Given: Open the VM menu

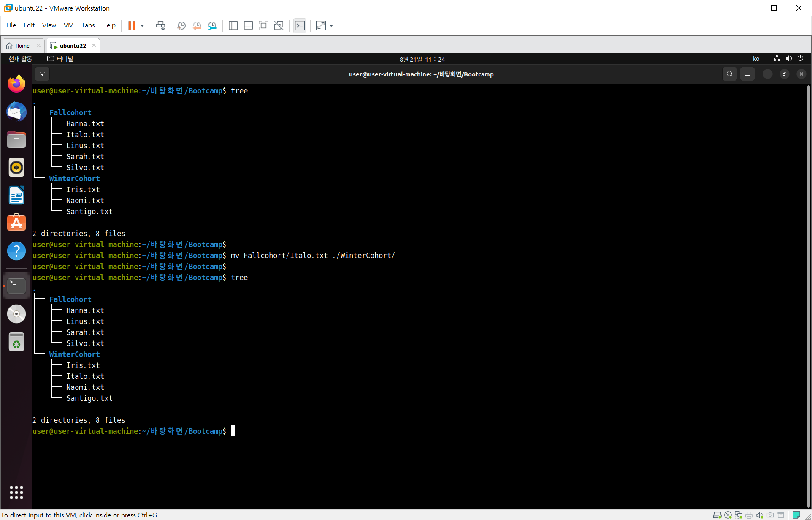Looking at the screenshot, I should (68, 25).
